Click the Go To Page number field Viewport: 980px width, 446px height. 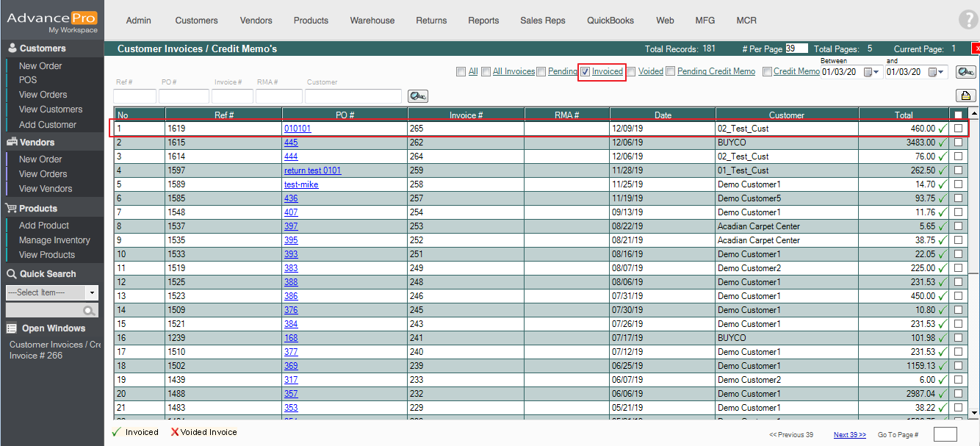945,434
